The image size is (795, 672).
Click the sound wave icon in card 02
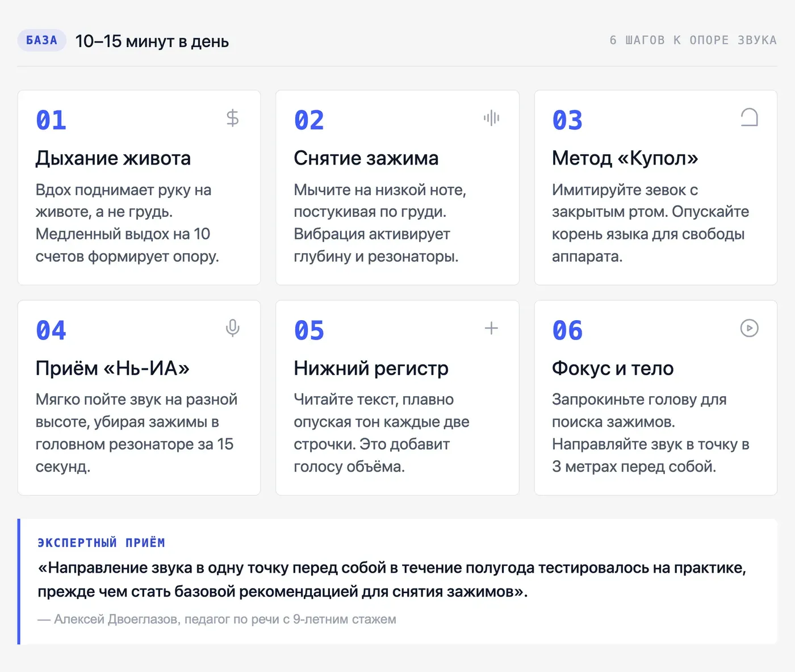coord(491,118)
